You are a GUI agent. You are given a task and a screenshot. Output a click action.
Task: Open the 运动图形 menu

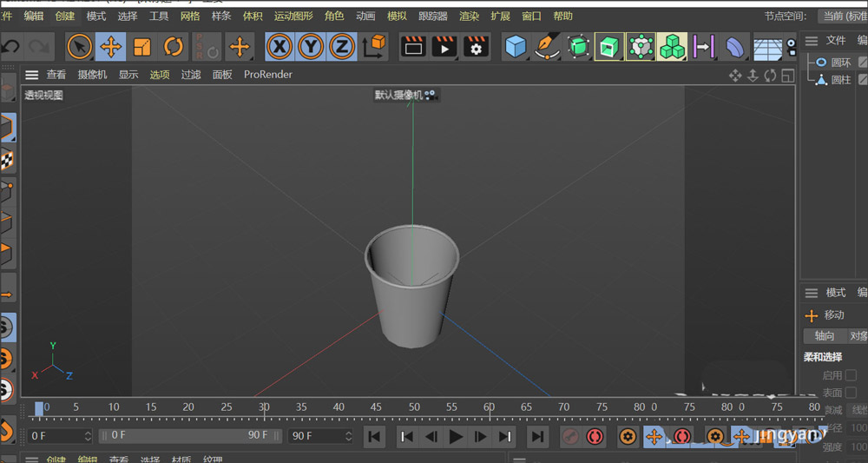tap(293, 17)
